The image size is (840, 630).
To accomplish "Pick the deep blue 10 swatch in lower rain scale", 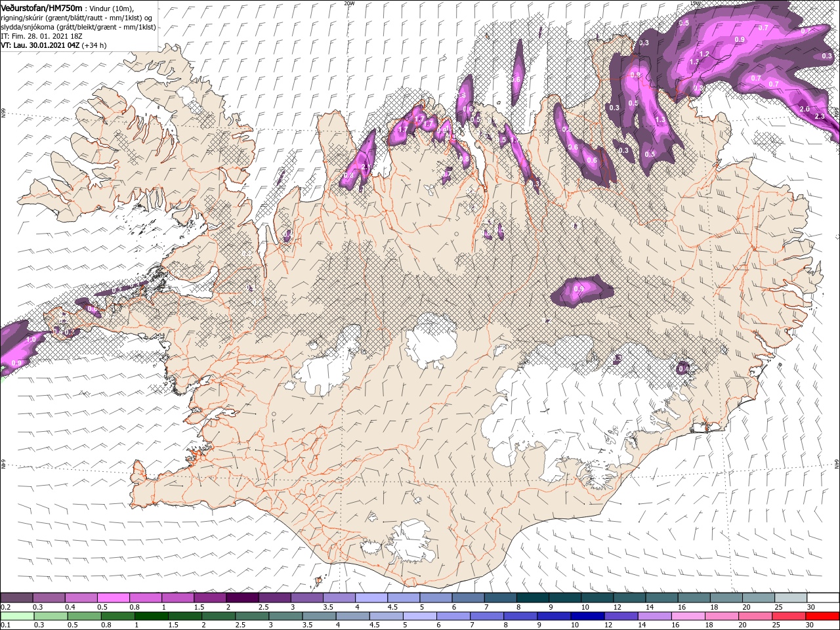I will point(587,616).
